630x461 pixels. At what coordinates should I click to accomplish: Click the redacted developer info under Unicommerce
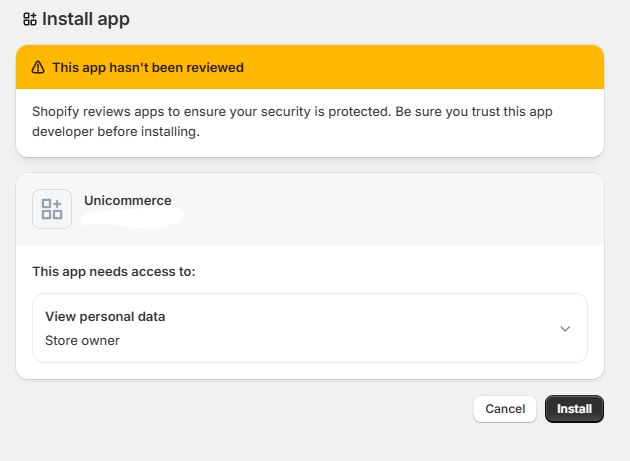[133, 217]
